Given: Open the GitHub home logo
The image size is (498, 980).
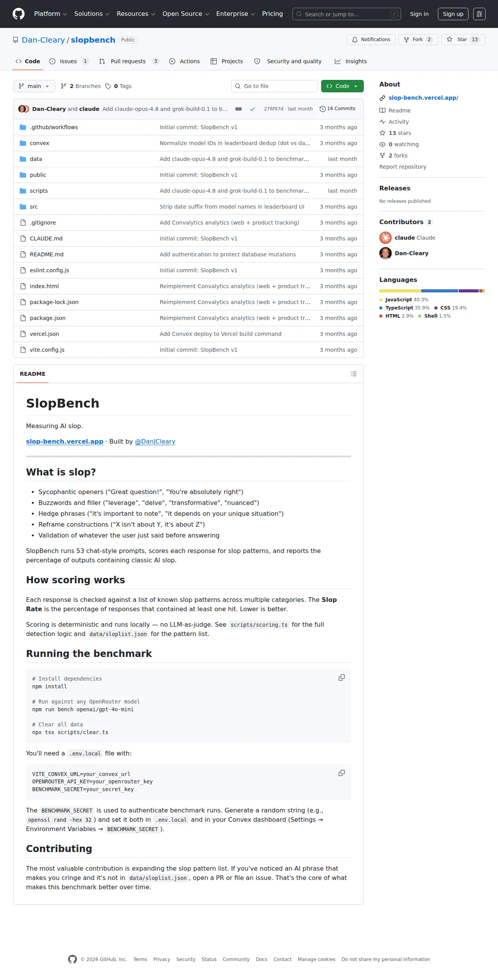Looking at the screenshot, I should coord(19,14).
